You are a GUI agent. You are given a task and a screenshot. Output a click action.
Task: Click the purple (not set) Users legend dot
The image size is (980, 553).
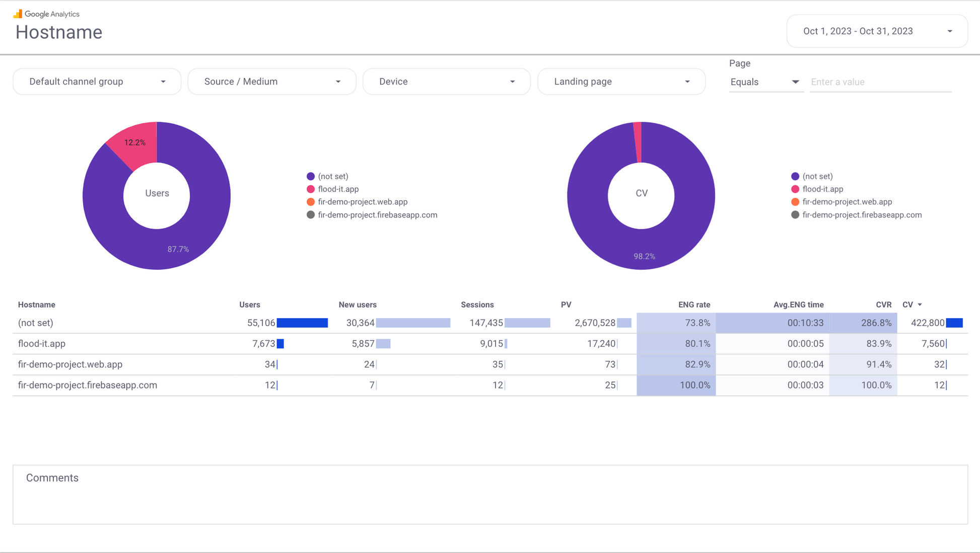311,176
